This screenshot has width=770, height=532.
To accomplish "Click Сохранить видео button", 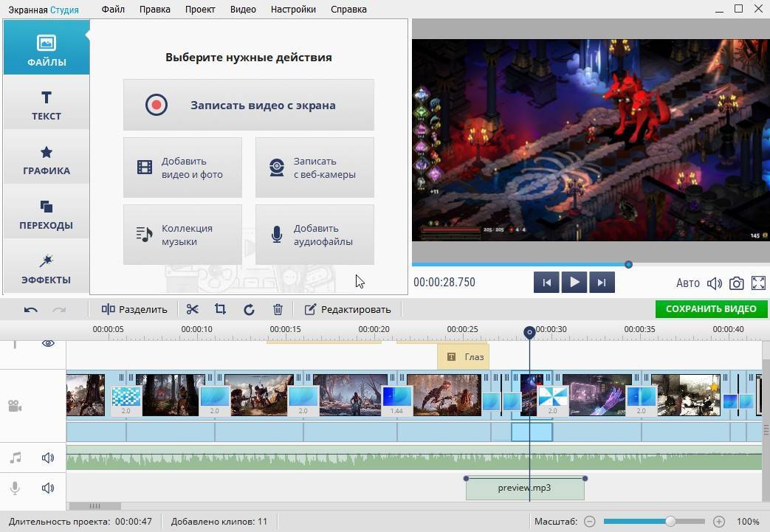I will coord(711,309).
